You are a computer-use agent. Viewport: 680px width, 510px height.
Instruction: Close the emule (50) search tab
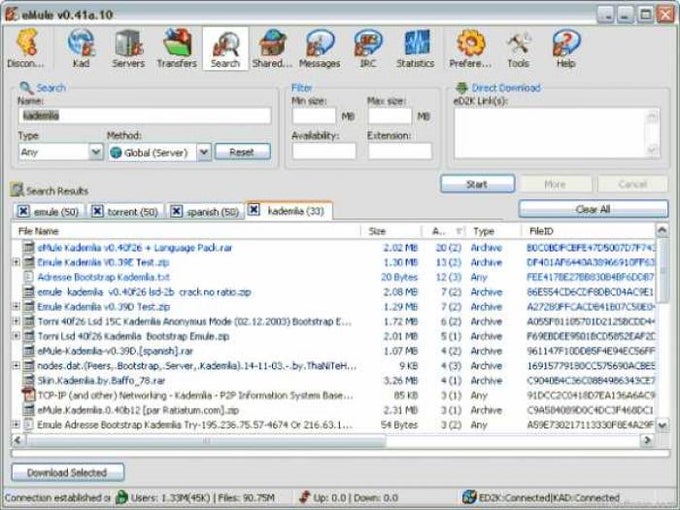[x=23, y=211]
